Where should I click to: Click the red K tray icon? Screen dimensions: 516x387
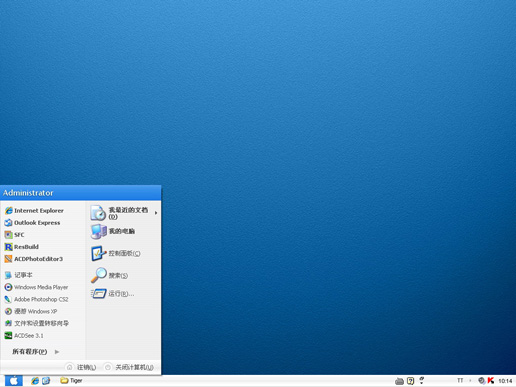(491, 380)
